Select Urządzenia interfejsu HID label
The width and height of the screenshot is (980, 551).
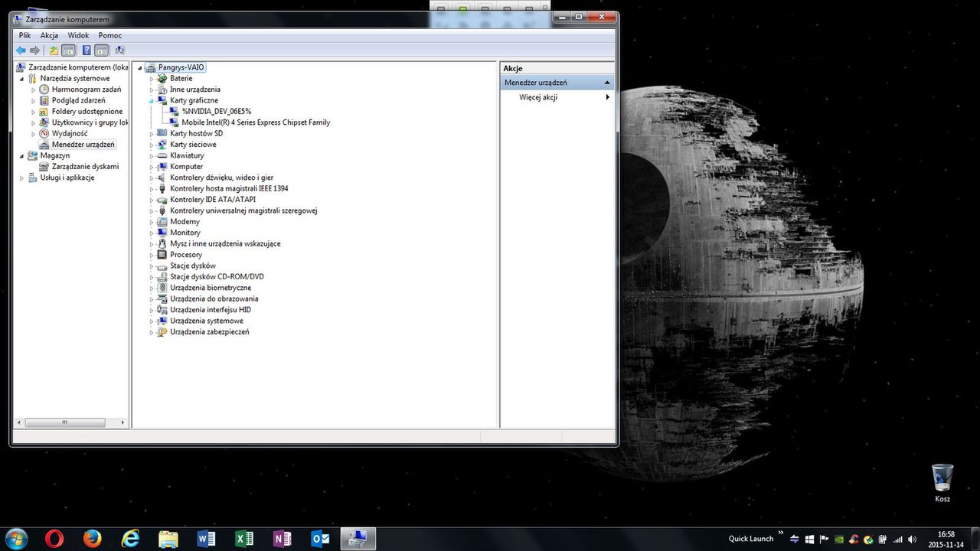tap(211, 310)
